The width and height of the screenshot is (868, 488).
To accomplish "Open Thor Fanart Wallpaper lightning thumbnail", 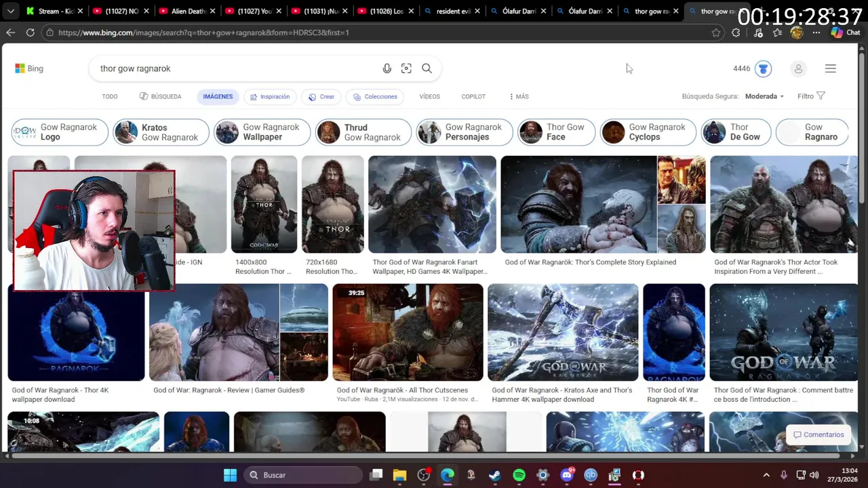I will 432,205.
